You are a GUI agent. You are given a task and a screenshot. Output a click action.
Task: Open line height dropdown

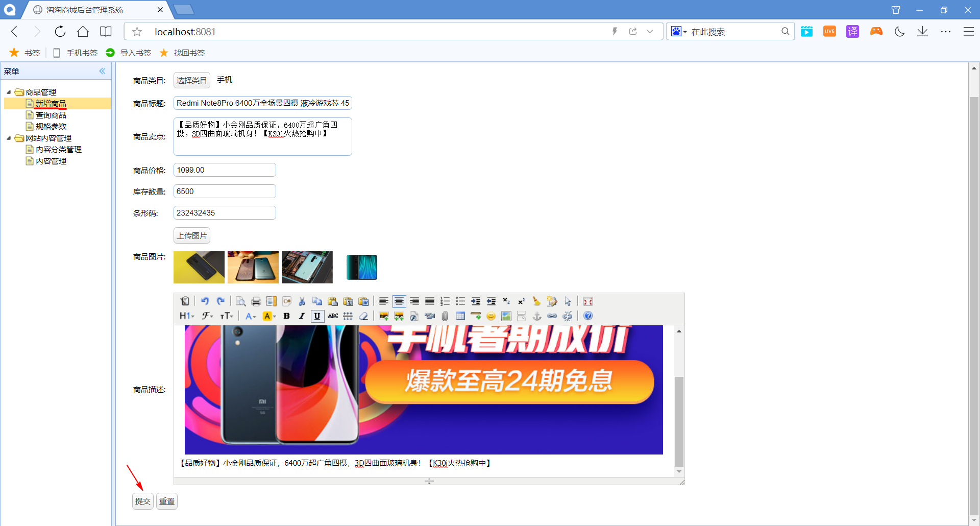click(x=348, y=316)
